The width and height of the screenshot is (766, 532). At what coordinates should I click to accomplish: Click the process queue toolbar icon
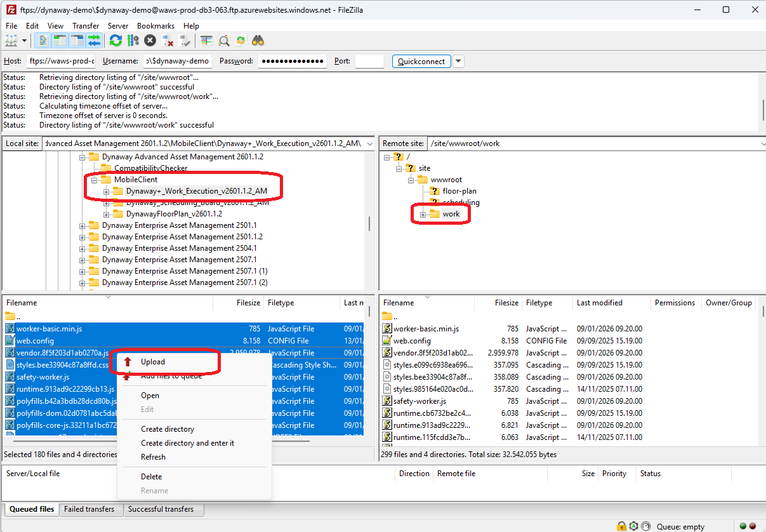pyautogui.click(x=133, y=41)
